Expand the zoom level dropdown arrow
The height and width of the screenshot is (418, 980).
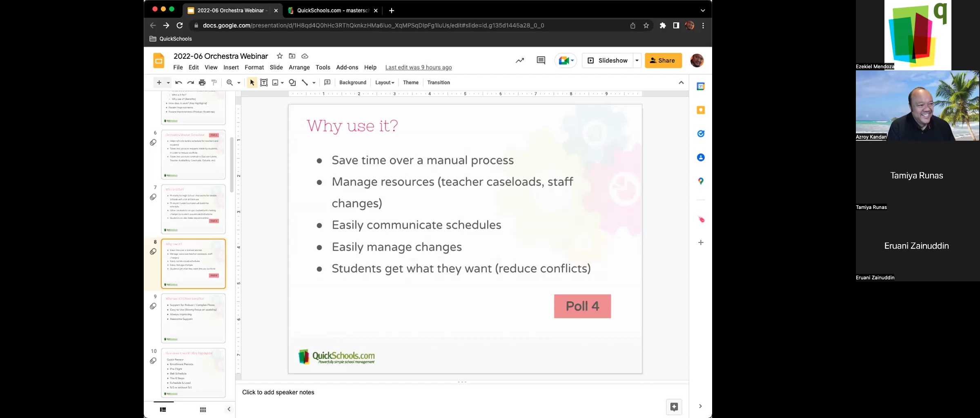pos(239,83)
